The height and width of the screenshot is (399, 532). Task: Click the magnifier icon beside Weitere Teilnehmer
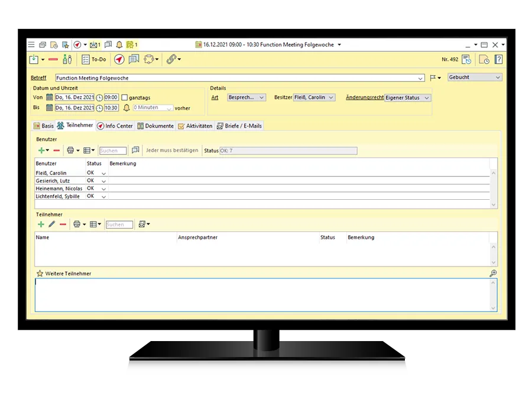(493, 273)
